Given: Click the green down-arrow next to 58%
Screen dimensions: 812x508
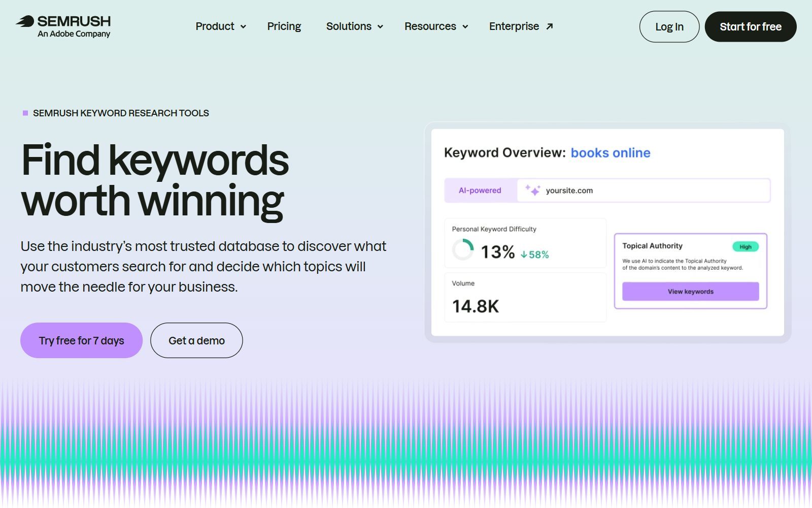Looking at the screenshot, I should [524, 255].
